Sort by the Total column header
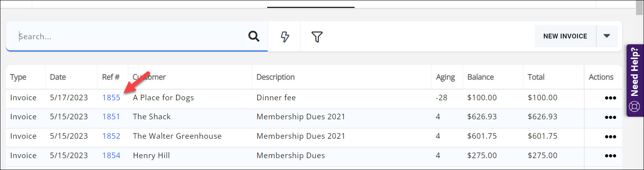 pyautogui.click(x=536, y=77)
